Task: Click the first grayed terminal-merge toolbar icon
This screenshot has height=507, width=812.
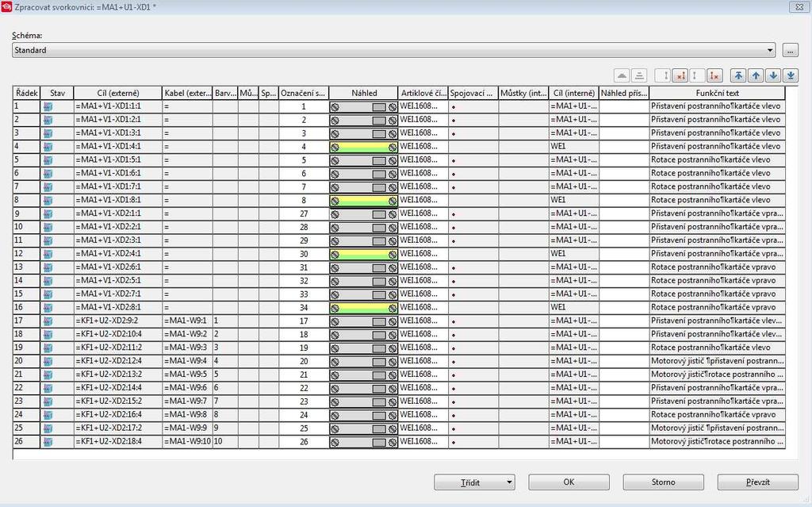Action: coord(622,75)
